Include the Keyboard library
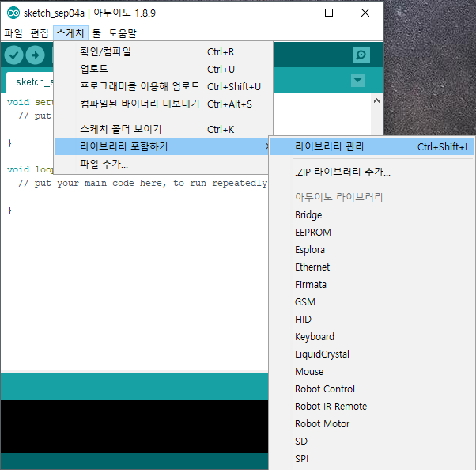Viewport: 476px width, 470px height. [372, 336]
